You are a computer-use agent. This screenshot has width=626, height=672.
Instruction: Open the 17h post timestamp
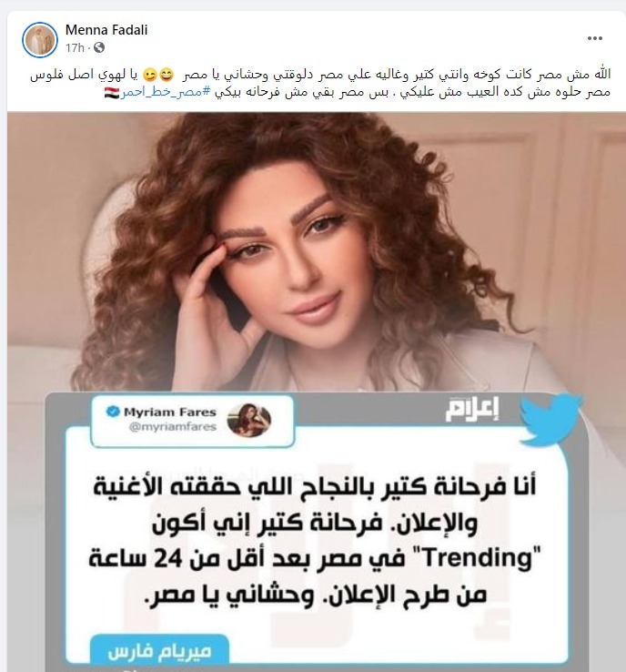(75, 47)
